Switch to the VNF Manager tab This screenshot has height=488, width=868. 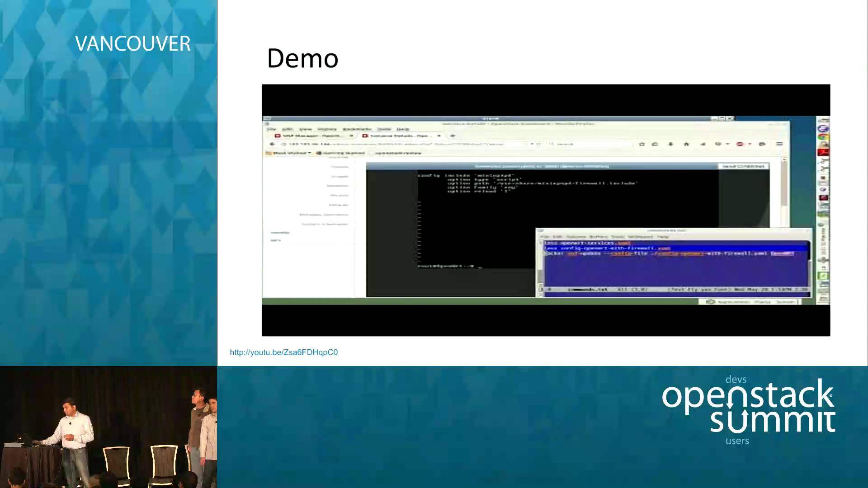click(312, 136)
